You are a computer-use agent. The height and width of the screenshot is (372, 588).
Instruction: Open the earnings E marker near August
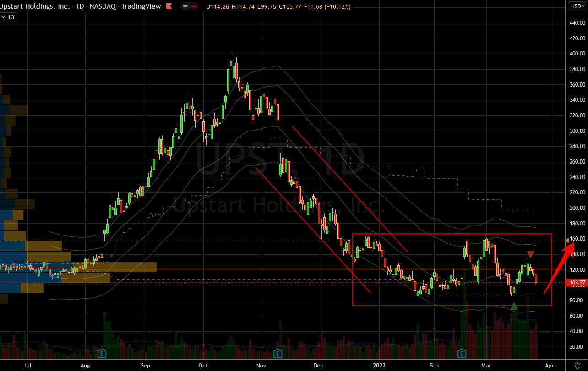point(103,353)
